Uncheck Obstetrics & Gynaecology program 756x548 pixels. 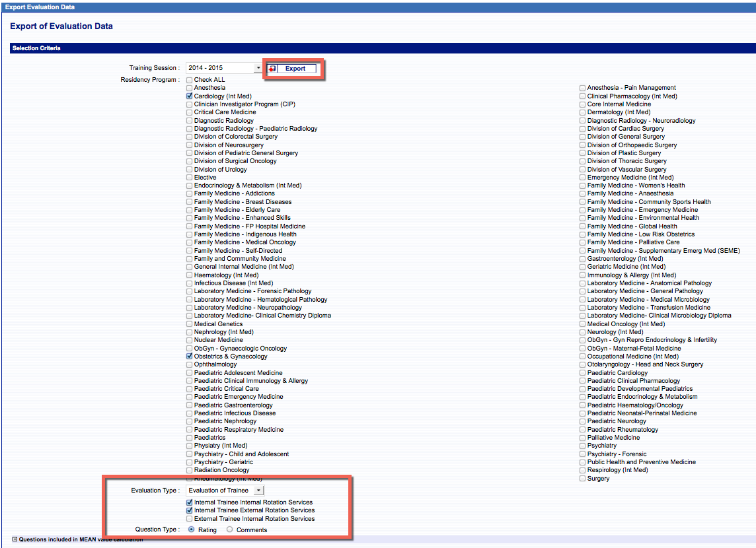pyautogui.click(x=190, y=357)
